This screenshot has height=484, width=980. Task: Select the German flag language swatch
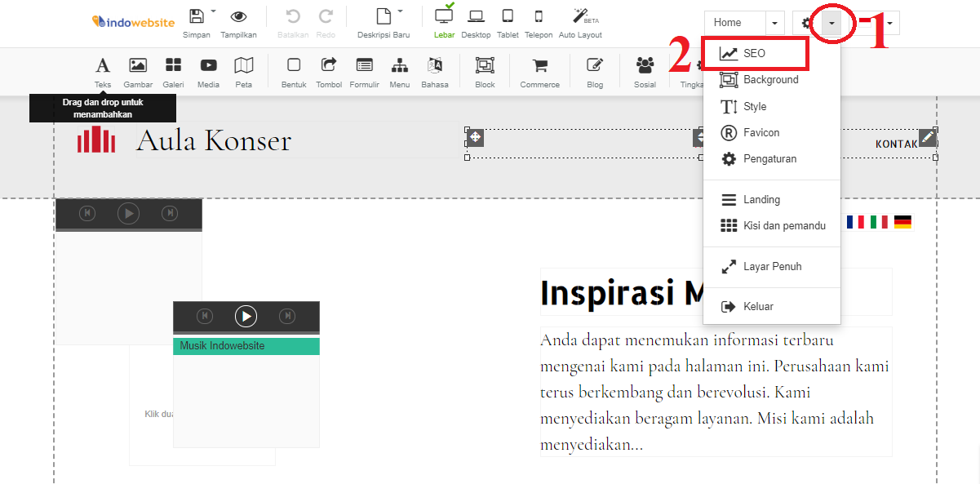pyautogui.click(x=902, y=221)
